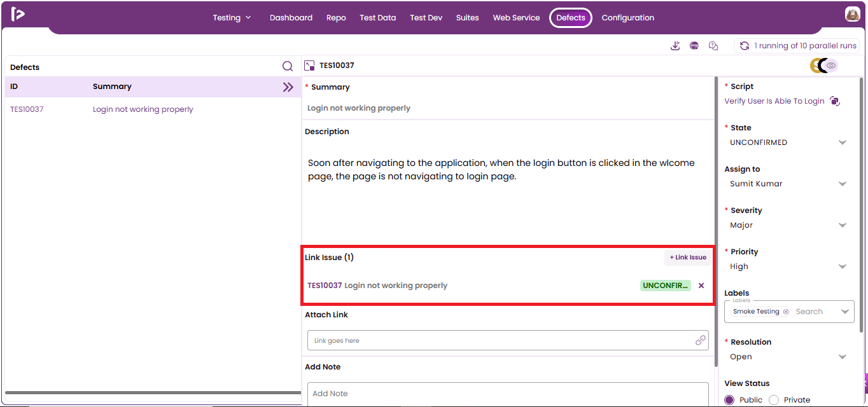This screenshot has height=407, width=868.
Task: Navigate to the Suites tab
Action: click(x=468, y=18)
